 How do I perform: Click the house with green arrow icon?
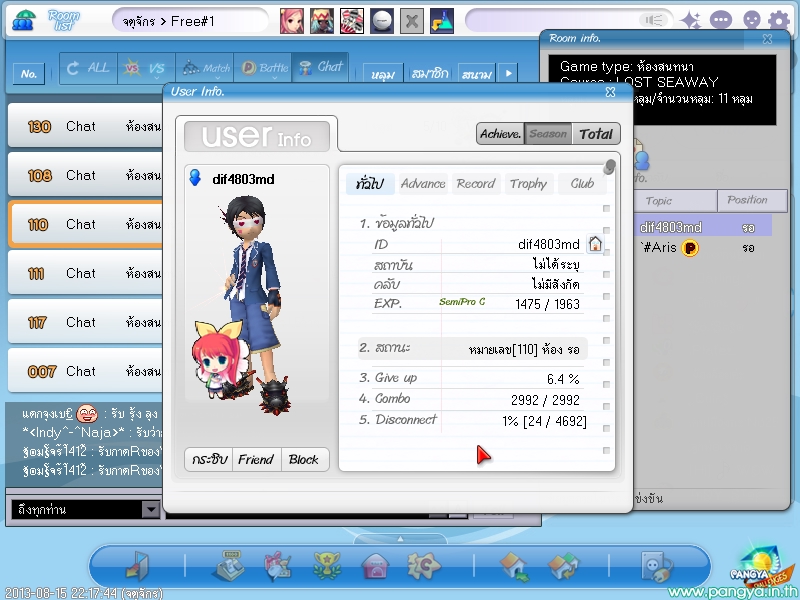tap(514, 567)
